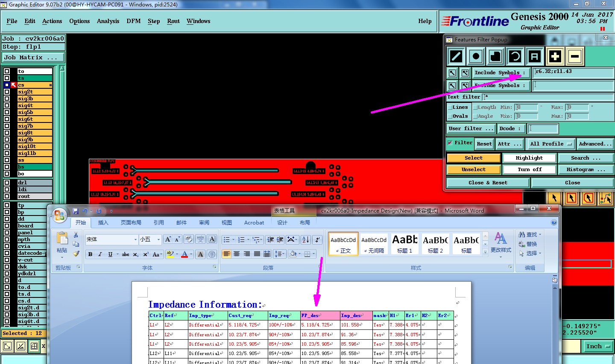Open the Actions menu
The height and width of the screenshot is (364, 615).
(x=52, y=21)
